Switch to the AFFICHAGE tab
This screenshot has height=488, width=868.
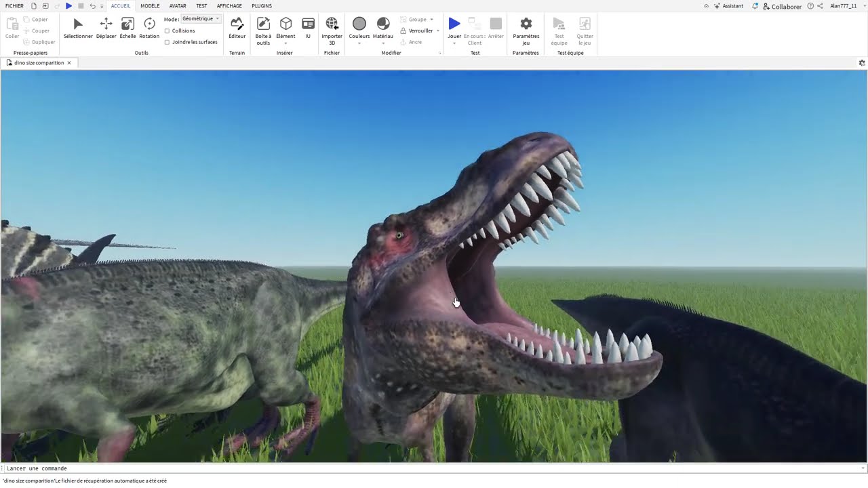point(229,6)
